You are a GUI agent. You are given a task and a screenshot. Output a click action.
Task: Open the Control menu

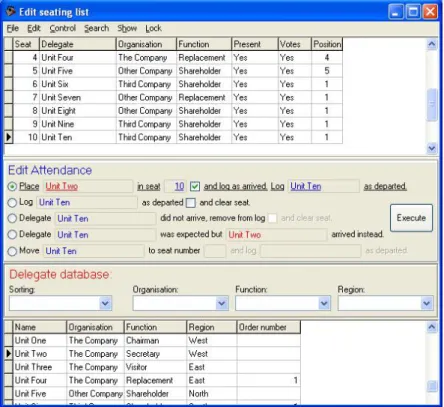pos(63,28)
